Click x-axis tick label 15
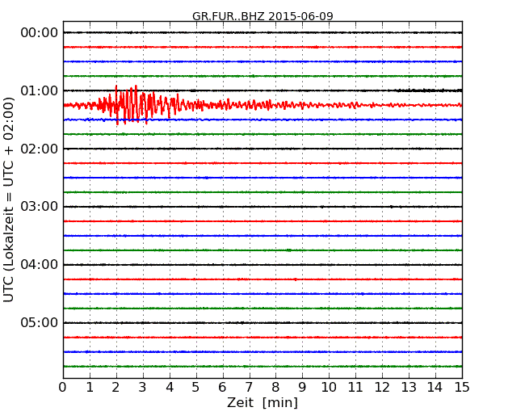Viewport: 525px width, 420px height. (x=462, y=388)
